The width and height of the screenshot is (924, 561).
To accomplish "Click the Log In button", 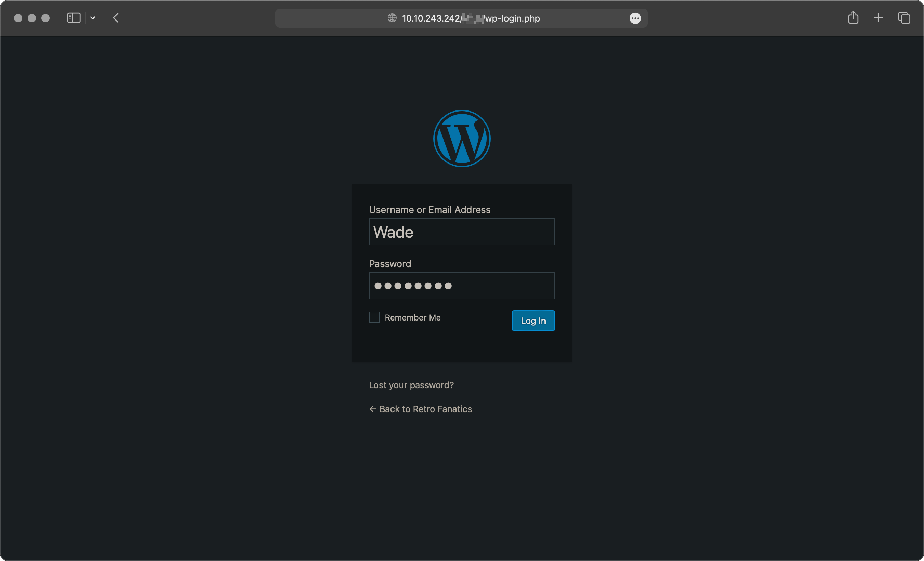I will 533,321.
